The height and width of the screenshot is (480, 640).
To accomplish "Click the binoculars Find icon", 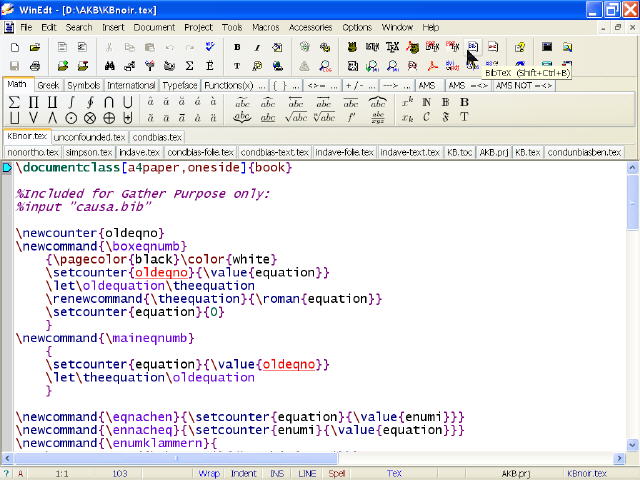I will pyautogui.click(x=110, y=66).
